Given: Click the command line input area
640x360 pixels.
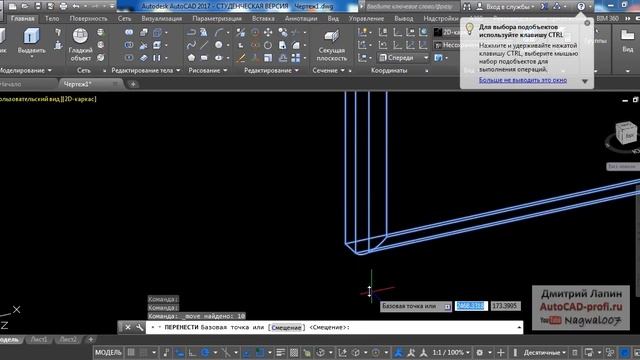Looking at the screenshot, I should [335, 327].
